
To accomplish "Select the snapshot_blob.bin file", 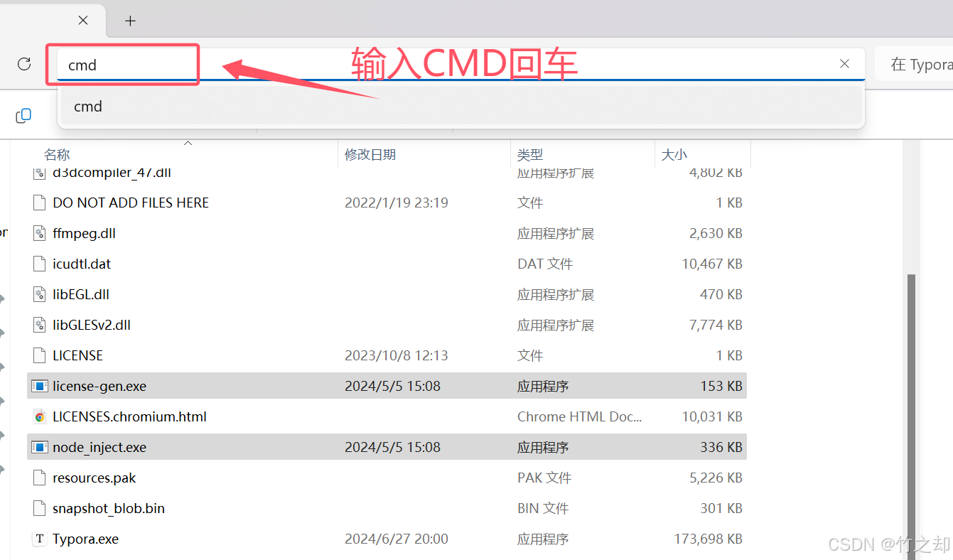I will pos(387,508).
